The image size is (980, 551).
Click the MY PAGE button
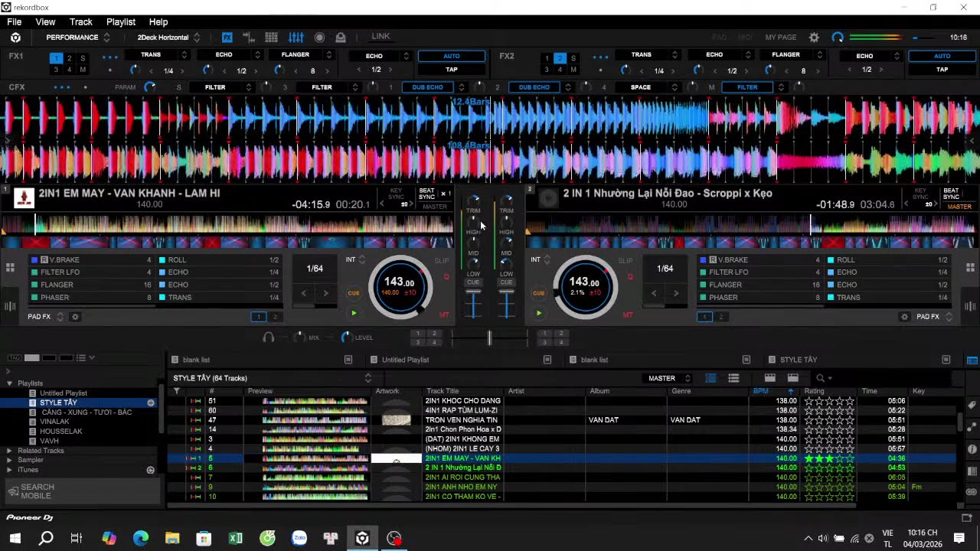pyautogui.click(x=781, y=37)
